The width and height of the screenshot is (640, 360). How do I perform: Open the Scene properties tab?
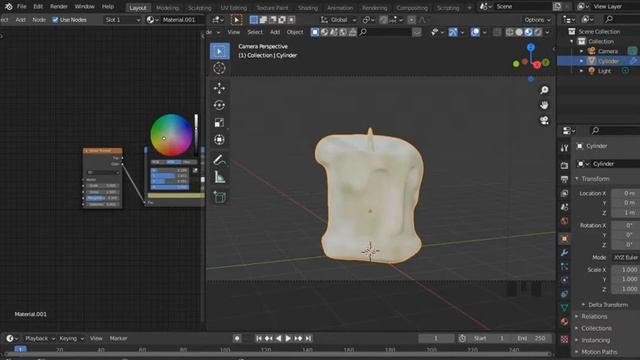[x=564, y=207]
